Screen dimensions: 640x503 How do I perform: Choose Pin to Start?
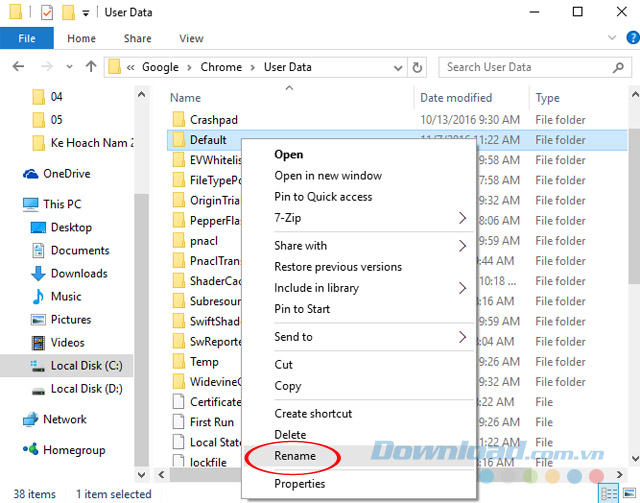(x=302, y=309)
